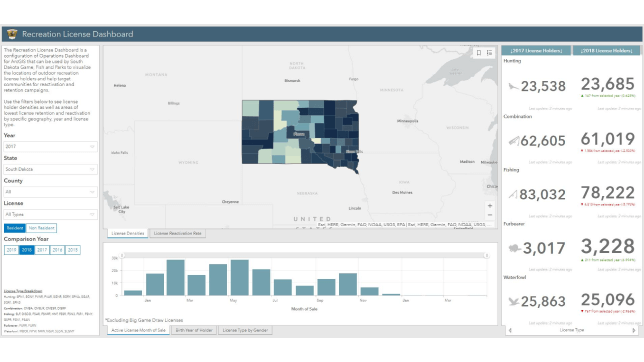
Task: Open Active License Month of Sale tab
Action: 138,330
